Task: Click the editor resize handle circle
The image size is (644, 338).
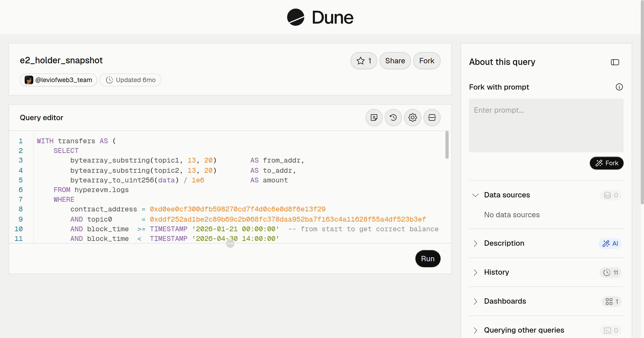Action: pyautogui.click(x=230, y=244)
